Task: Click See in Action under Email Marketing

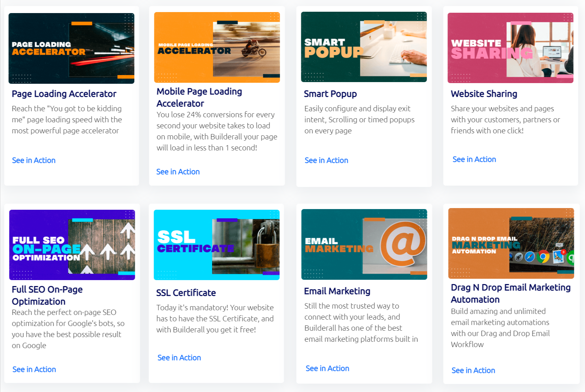Action: pos(327,369)
